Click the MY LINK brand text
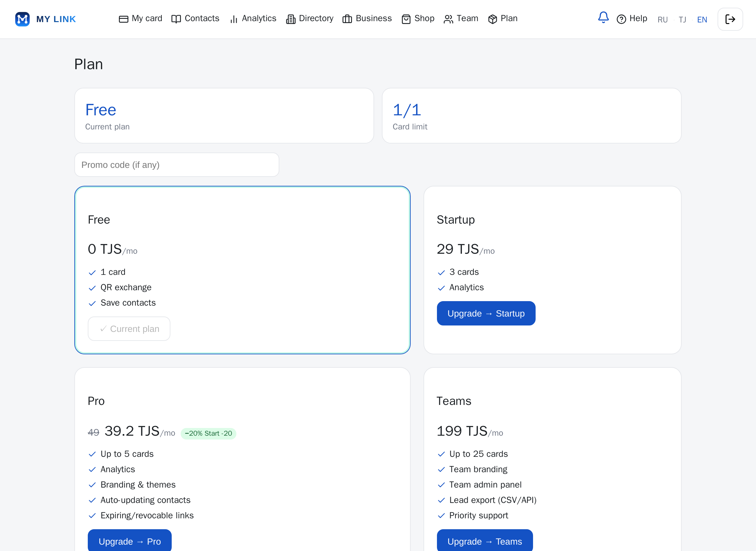 pyautogui.click(x=56, y=19)
